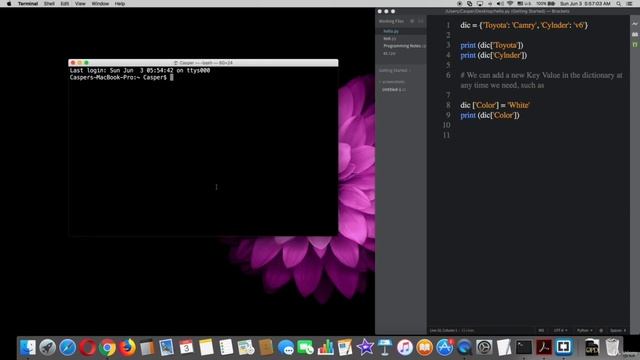Open the Help menu
The width and height of the screenshot is (640, 360).
click(x=120, y=4)
